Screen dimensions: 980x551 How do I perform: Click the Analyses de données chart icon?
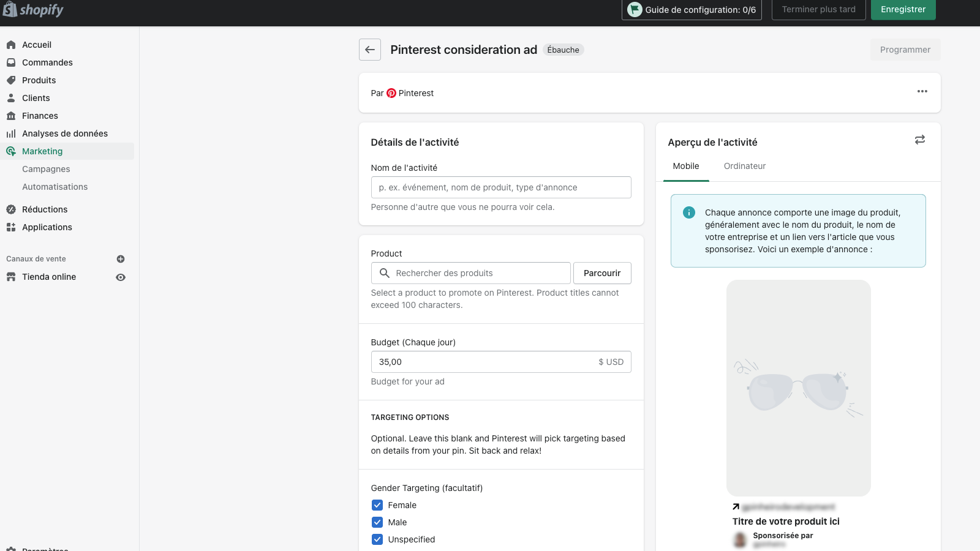point(11,133)
